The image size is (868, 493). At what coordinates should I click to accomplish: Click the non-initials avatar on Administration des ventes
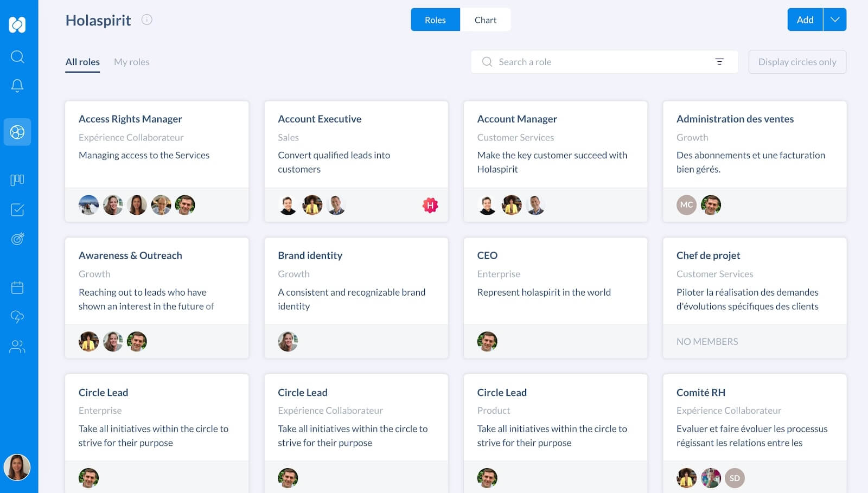(711, 205)
